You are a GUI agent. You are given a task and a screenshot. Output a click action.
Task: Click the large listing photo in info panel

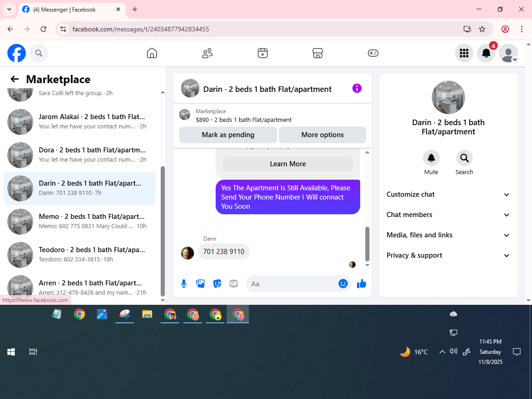tap(448, 97)
